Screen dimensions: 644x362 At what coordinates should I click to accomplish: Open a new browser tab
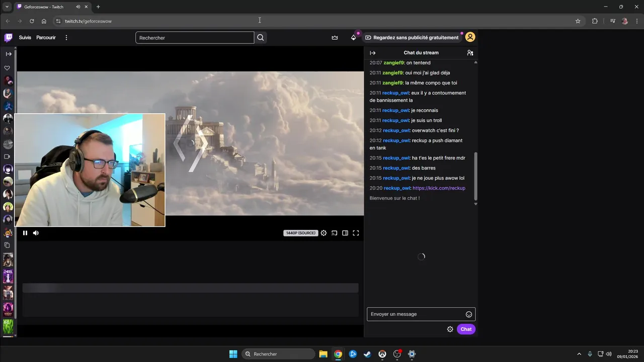coord(98,7)
